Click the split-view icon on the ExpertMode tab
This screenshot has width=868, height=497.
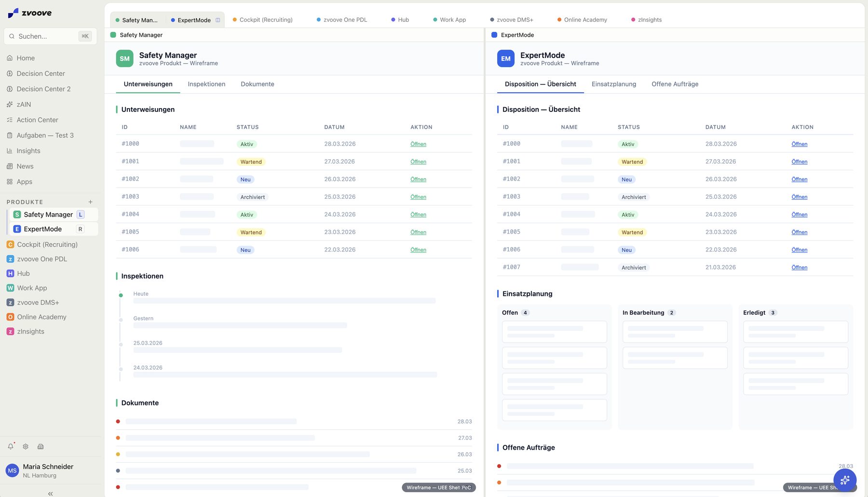pos(217,20)
